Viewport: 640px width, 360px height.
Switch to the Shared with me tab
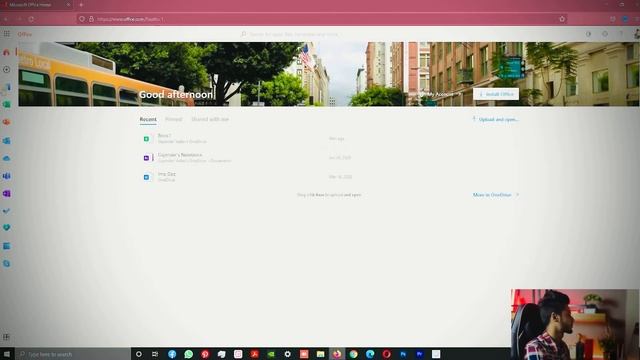(x=210, y=119)
